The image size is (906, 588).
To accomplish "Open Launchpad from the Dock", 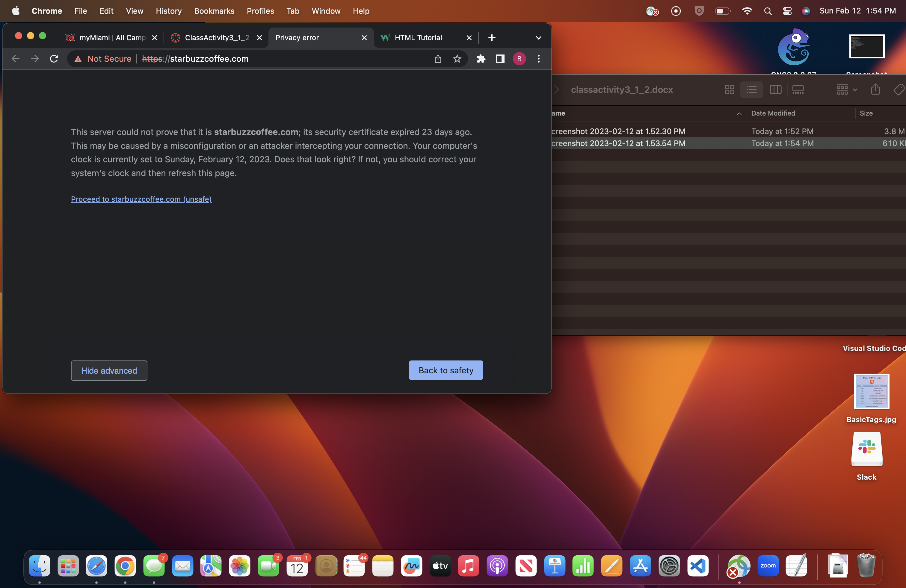I will point(68,566).
